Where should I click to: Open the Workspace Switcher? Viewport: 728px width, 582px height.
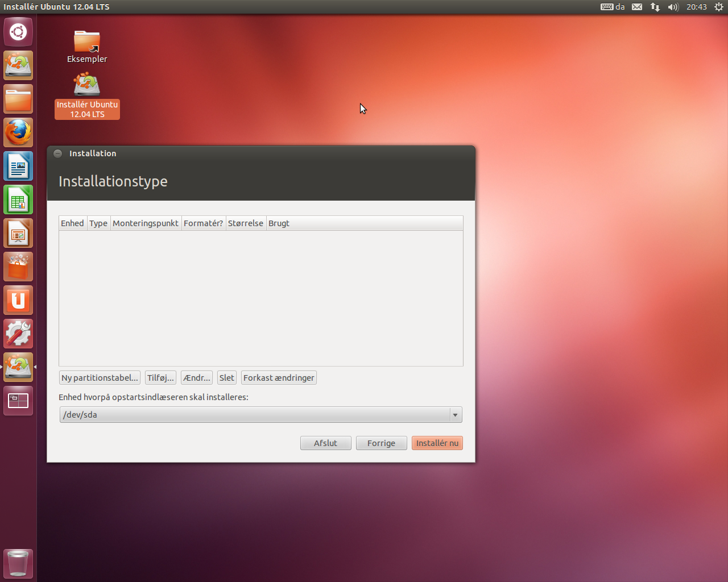click(x=18, y=401)
